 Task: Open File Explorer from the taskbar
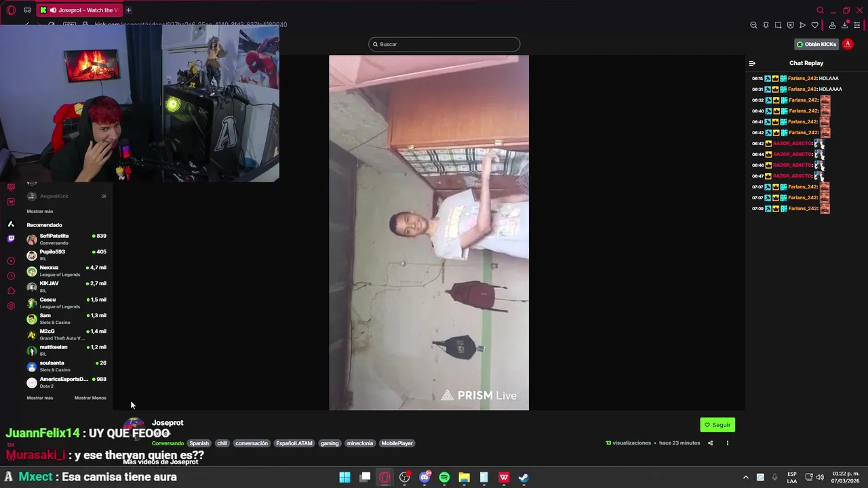(x=464, y=477)
